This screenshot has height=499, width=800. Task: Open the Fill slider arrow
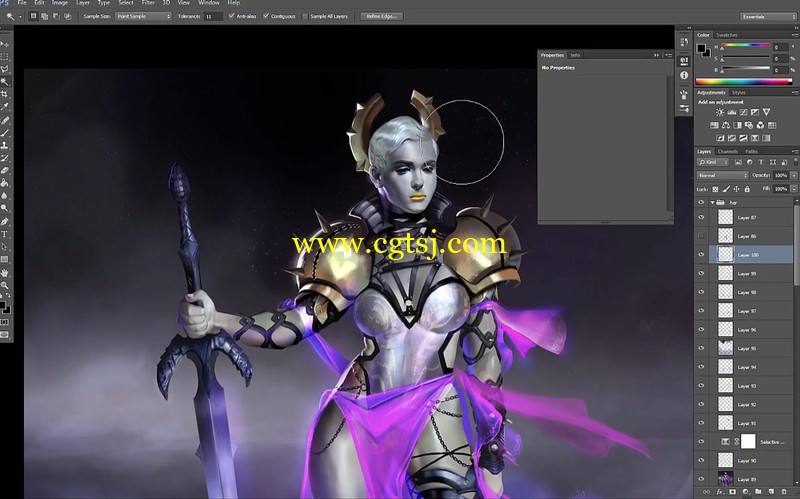pos(794,189)
